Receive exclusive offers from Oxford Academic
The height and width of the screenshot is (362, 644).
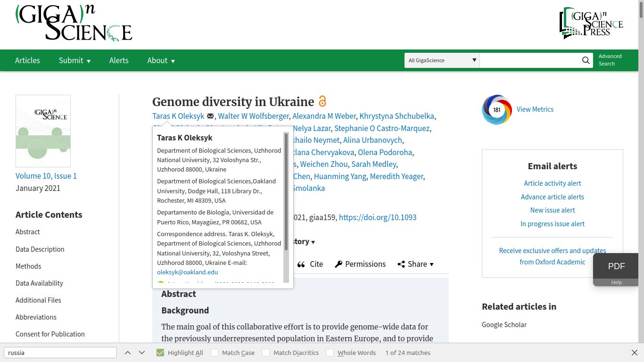(553, 256)
